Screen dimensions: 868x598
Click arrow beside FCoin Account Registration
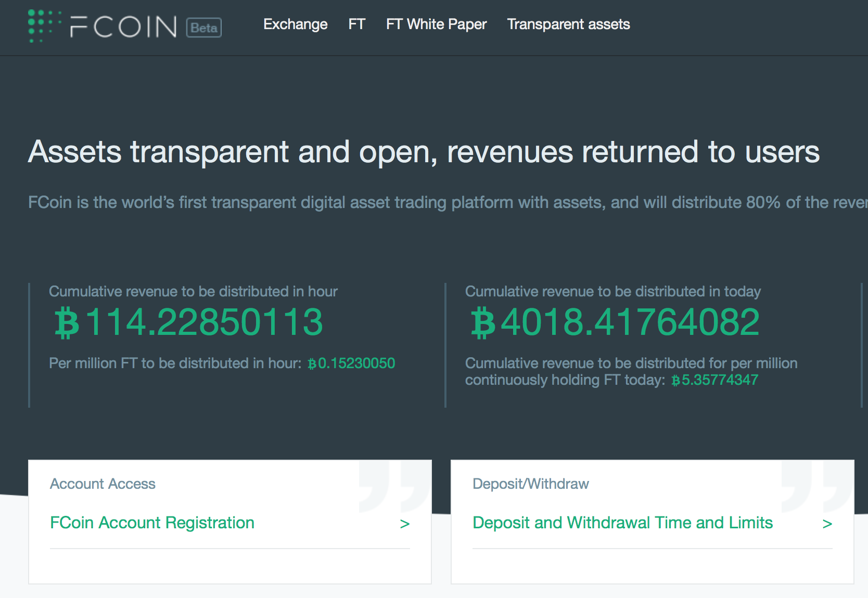(405, 524)
